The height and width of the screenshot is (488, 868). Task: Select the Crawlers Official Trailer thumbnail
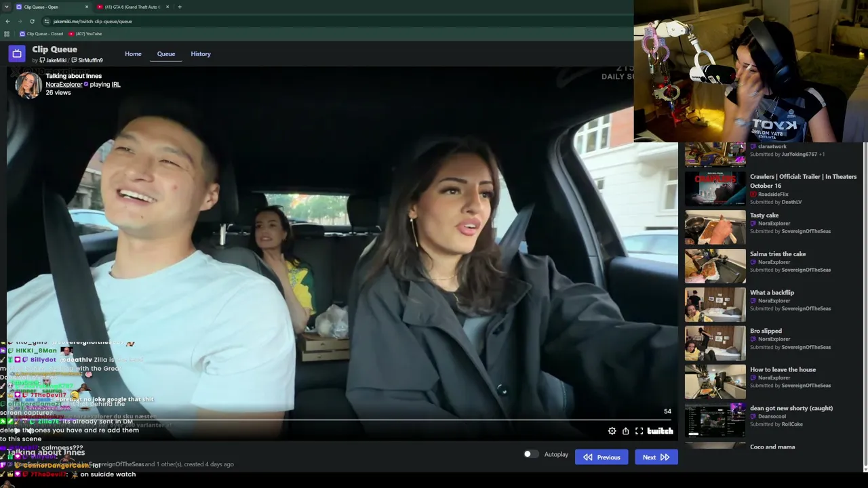point(715,188)
